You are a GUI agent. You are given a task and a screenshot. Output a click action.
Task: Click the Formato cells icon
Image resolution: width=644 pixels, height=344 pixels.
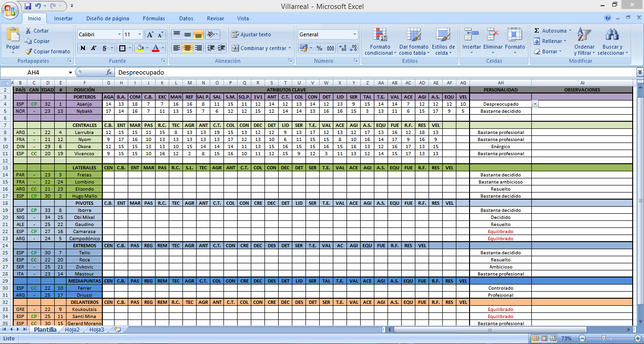click(x=515, y=35)
